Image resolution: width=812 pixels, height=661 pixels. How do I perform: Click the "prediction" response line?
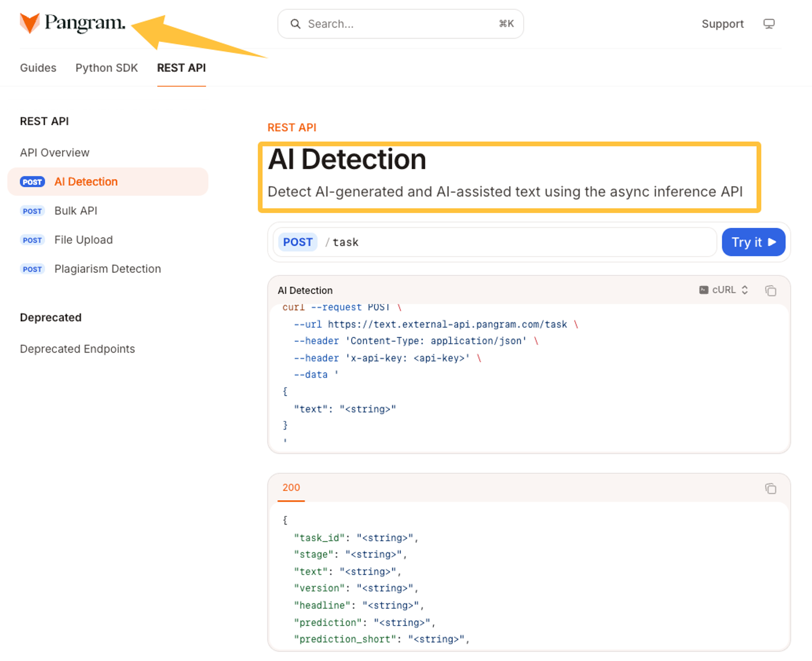tap(364, 622)
